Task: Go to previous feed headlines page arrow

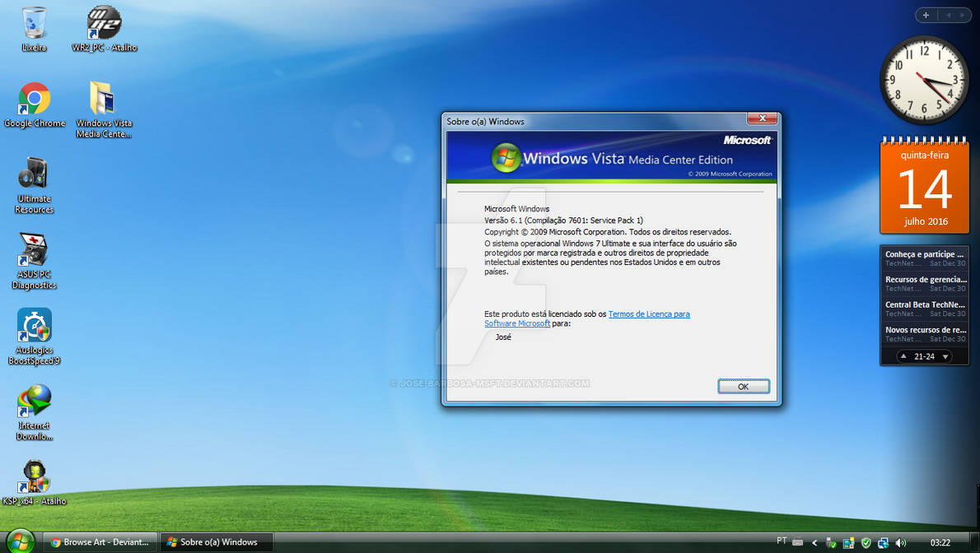Action: point(903,356)
